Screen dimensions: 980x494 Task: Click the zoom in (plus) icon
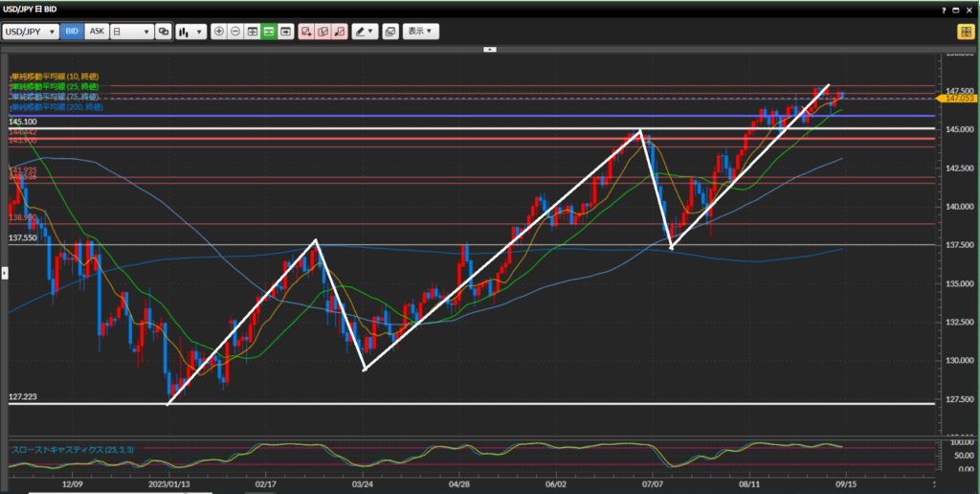(x=219, y=32)
